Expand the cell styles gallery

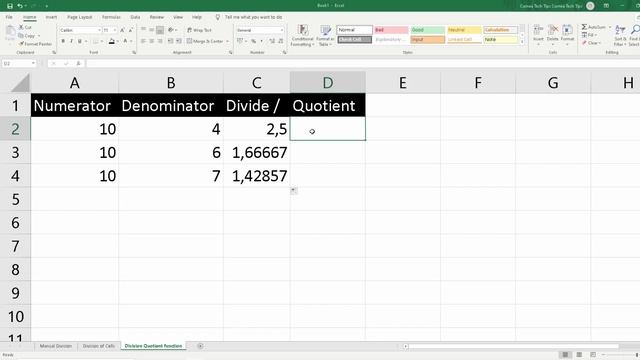click(x=522, y=42)
